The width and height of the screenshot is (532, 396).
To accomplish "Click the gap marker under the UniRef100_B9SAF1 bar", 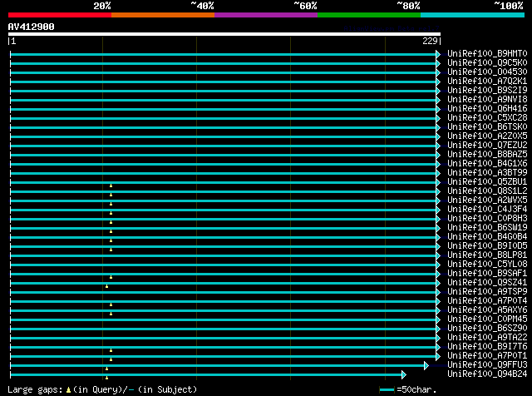I will click(111, 278).
